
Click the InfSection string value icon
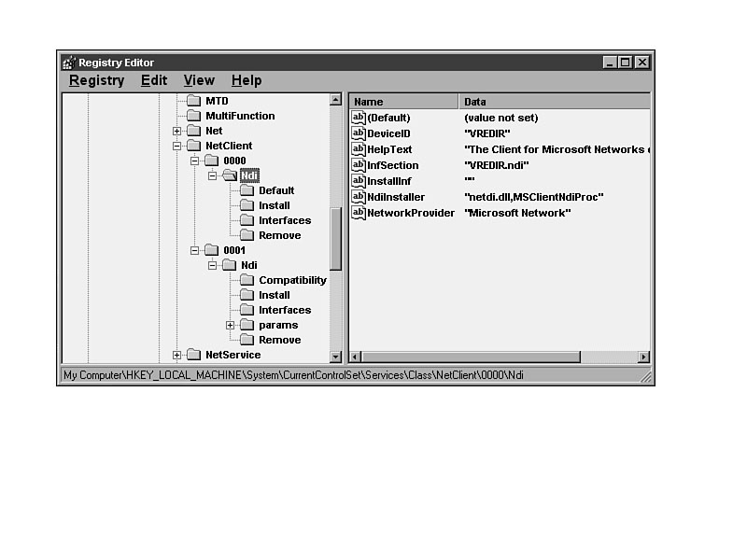tap(358, 165)
